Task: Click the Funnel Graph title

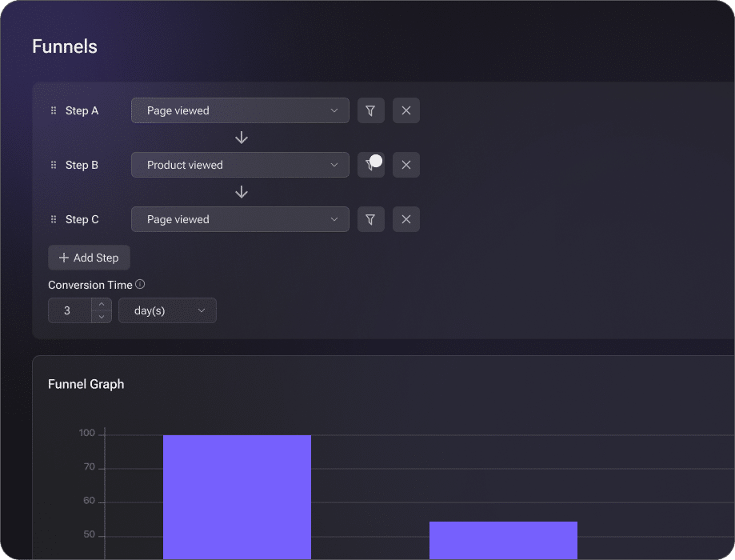Action: click(86, 384)
